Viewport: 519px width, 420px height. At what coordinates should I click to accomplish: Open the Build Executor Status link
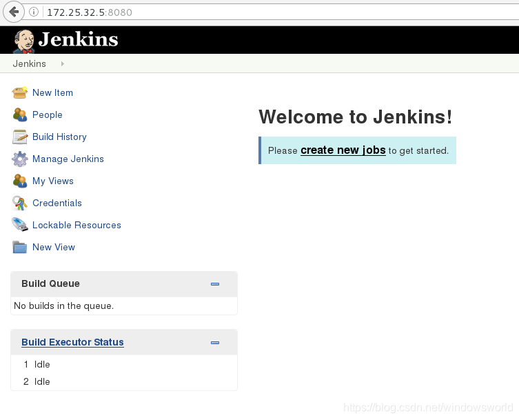coord(72,342)
